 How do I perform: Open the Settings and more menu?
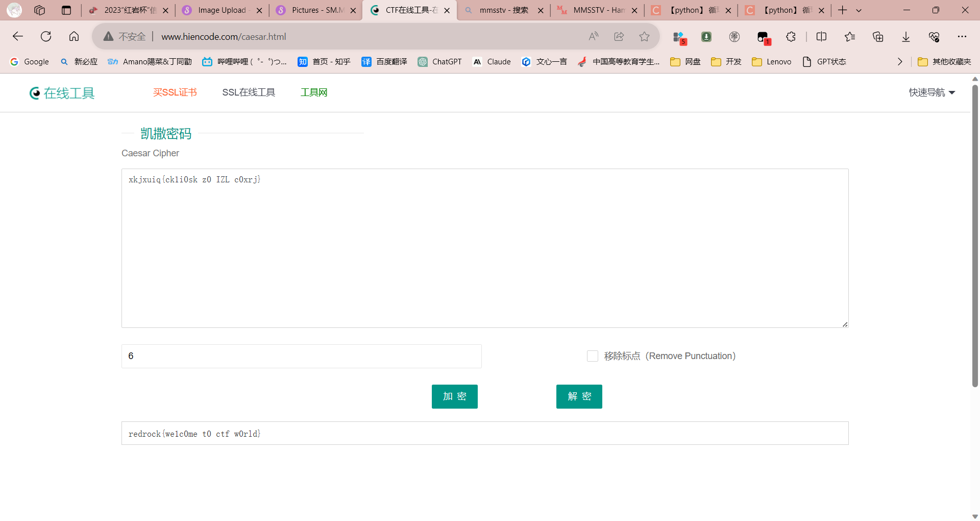pyautogui.click(x=962, y=36)
